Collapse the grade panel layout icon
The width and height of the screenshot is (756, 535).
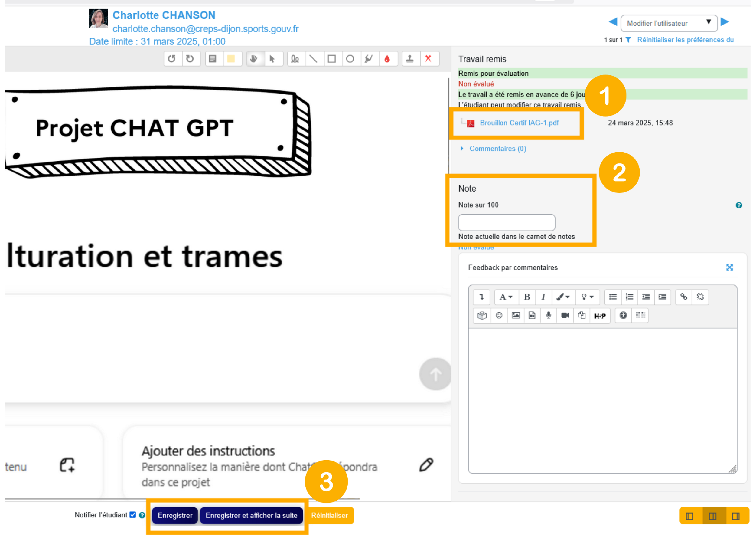736,516
